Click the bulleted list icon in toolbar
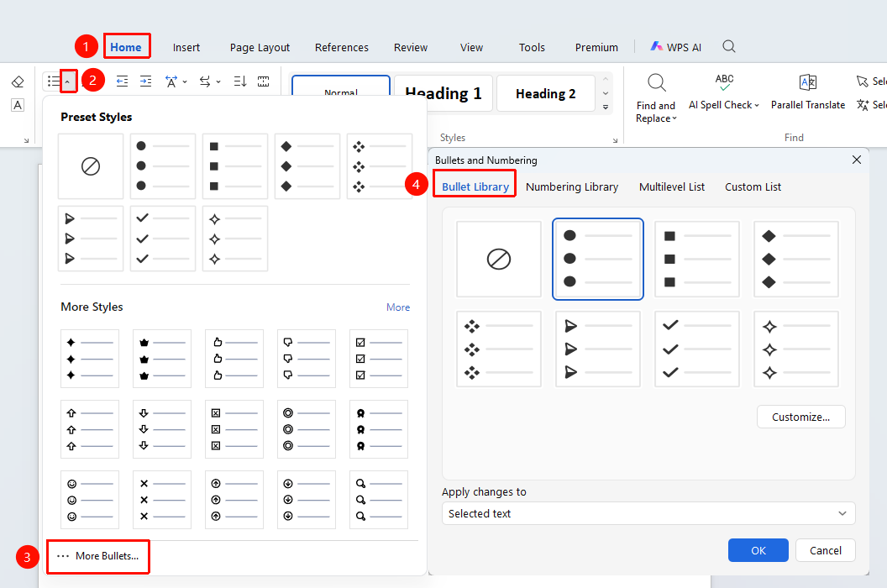This screenshot has height=588, width=887. click(54, 81)
